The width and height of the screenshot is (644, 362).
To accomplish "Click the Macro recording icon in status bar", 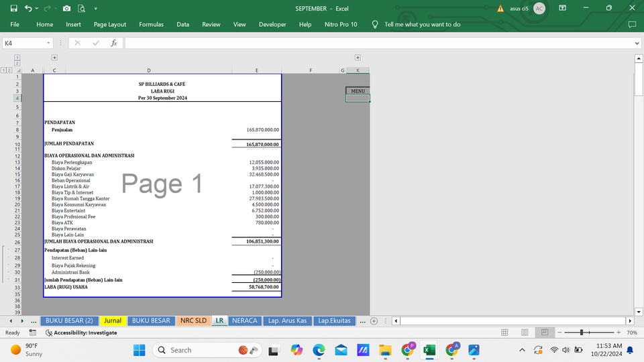I will 33,333.
